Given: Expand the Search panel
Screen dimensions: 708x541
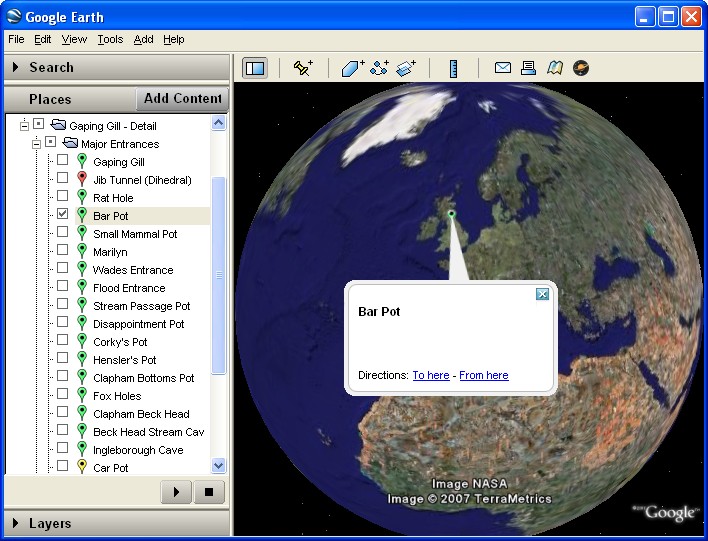Looking at the screenshot, I should pos(51,67).
